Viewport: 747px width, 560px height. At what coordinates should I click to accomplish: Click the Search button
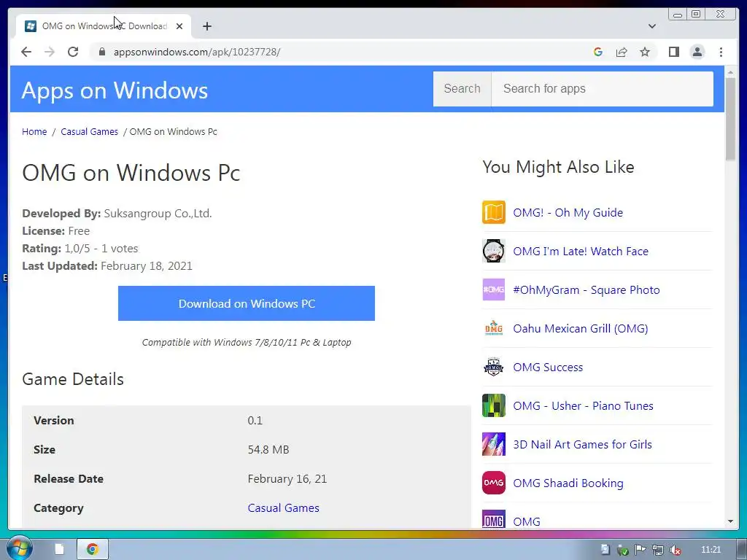[462, 88]
